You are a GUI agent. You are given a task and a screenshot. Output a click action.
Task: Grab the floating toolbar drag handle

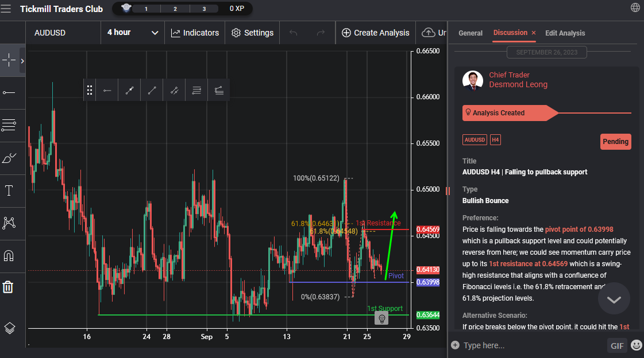(90, 90)
